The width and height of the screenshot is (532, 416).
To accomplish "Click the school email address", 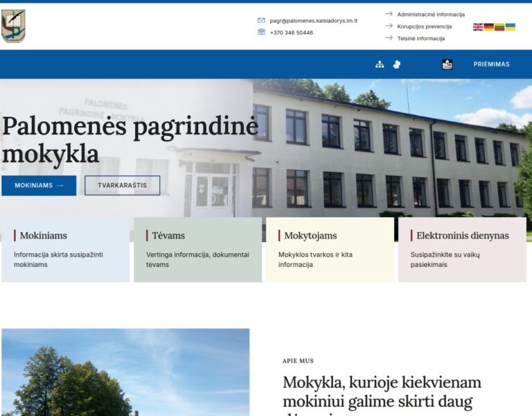I will [x=313, y=21].
